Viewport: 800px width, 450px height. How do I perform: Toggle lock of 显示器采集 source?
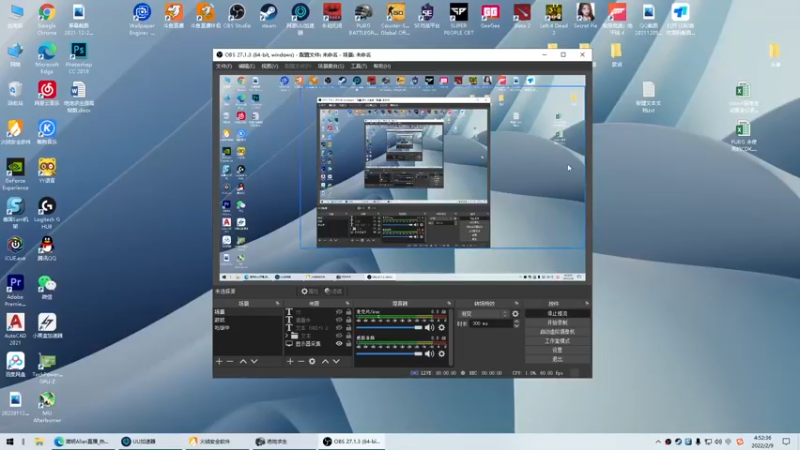[x=348, y=344]
